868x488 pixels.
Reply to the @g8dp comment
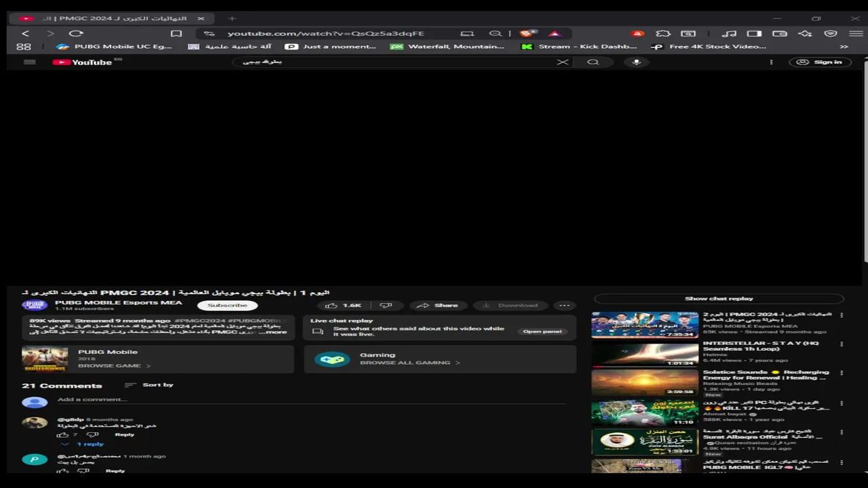[125, 434]
